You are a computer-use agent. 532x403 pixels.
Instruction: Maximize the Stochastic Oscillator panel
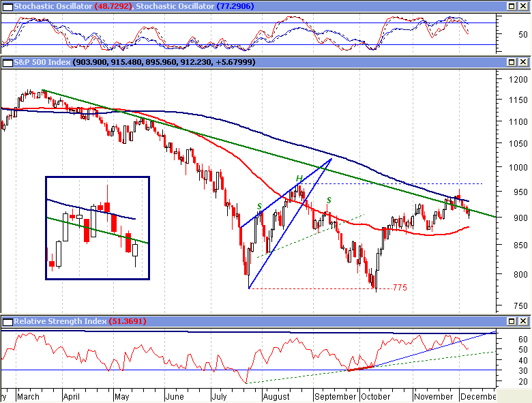click(x=512, y=6)
